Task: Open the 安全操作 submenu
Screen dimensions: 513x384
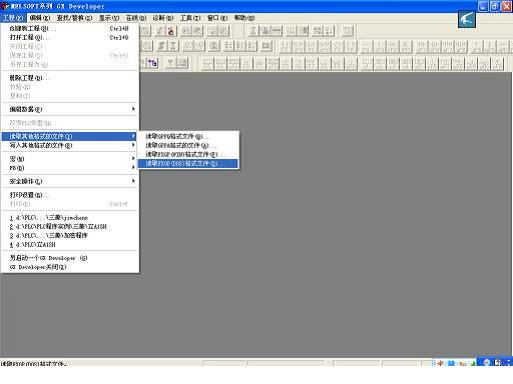Action: (69, 181)
